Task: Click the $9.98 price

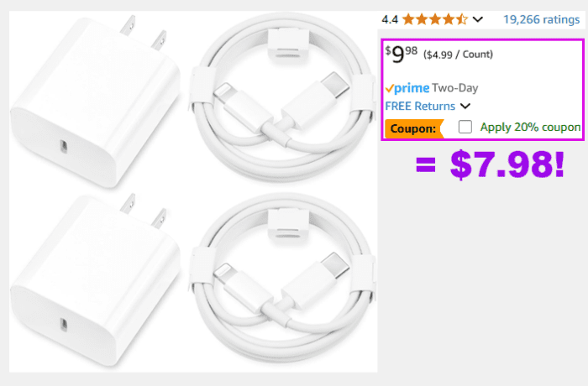Action: 401,55
